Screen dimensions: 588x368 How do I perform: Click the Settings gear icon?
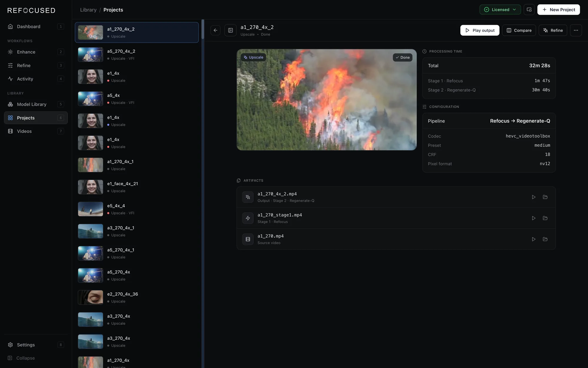10,345
